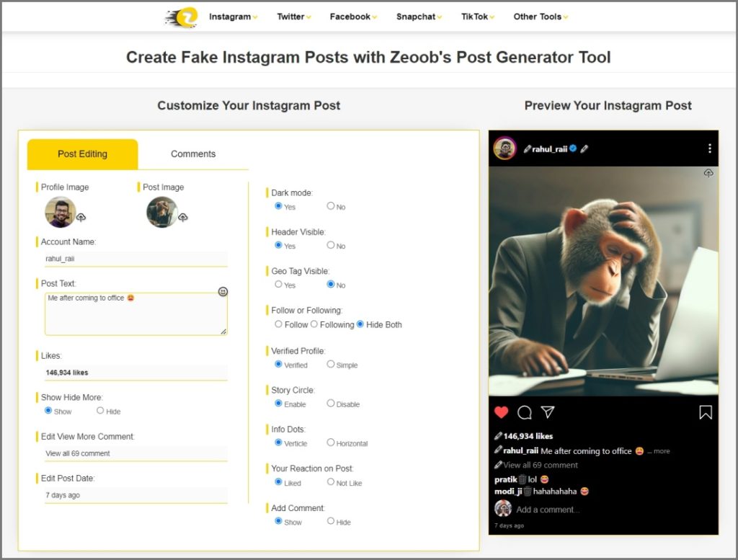Image resolution: width=738 pixels, height=560 pixels.
Task: Expand the Snapchat dropdown menu
Action: (x=419, y=17)
